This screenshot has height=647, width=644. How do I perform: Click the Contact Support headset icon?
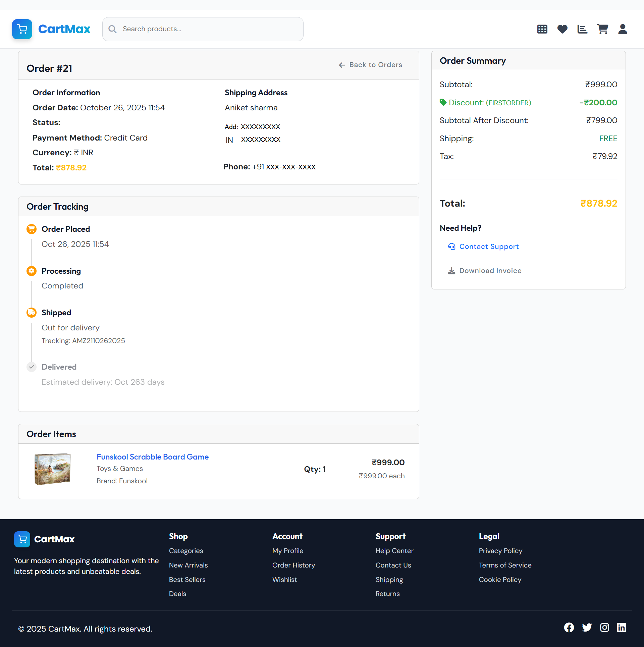click(452, 247)
